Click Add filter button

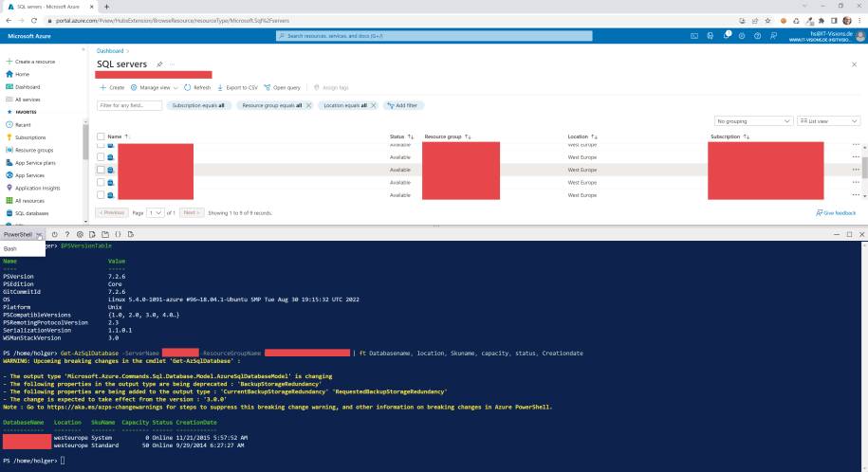click(402, 105)
